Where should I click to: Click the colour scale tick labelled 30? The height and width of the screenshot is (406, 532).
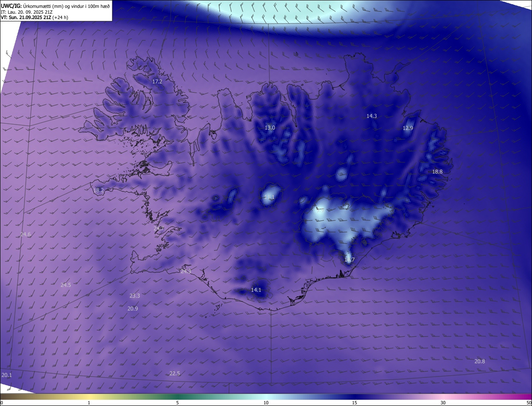[443, 403]
